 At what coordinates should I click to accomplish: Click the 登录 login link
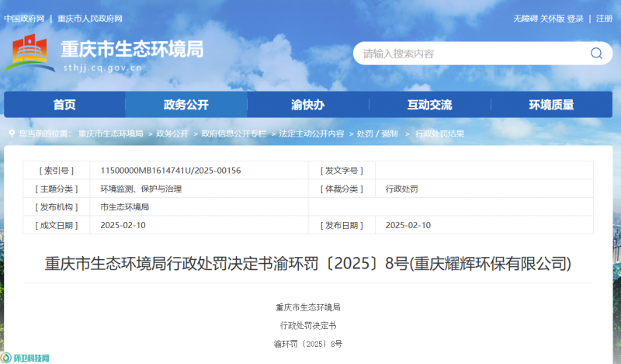[x=575, y=19]
